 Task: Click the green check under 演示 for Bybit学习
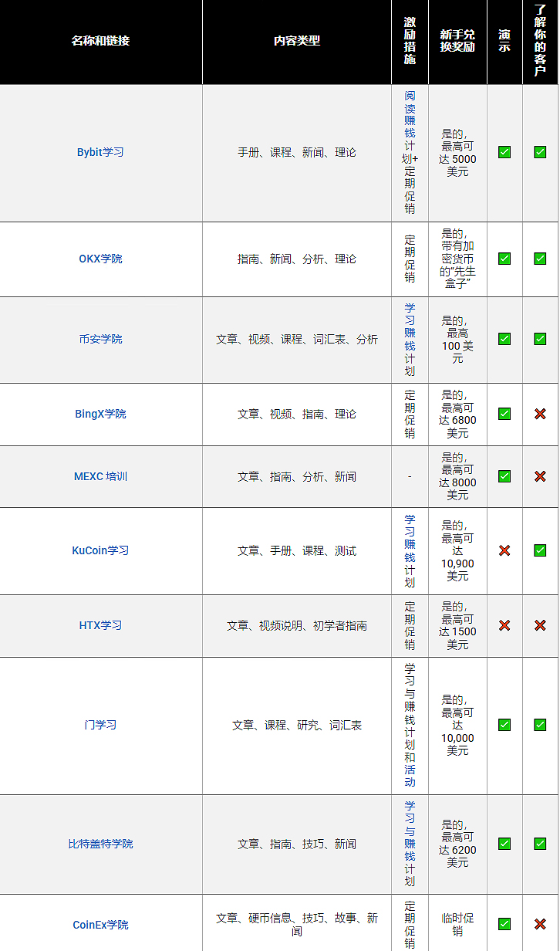tap(504, 152)
